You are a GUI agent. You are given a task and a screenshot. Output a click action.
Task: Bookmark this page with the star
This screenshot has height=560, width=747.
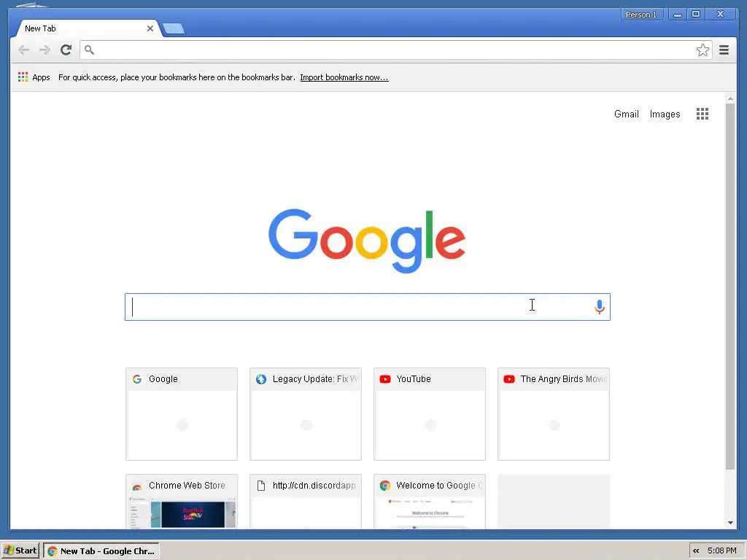point(703,50)
